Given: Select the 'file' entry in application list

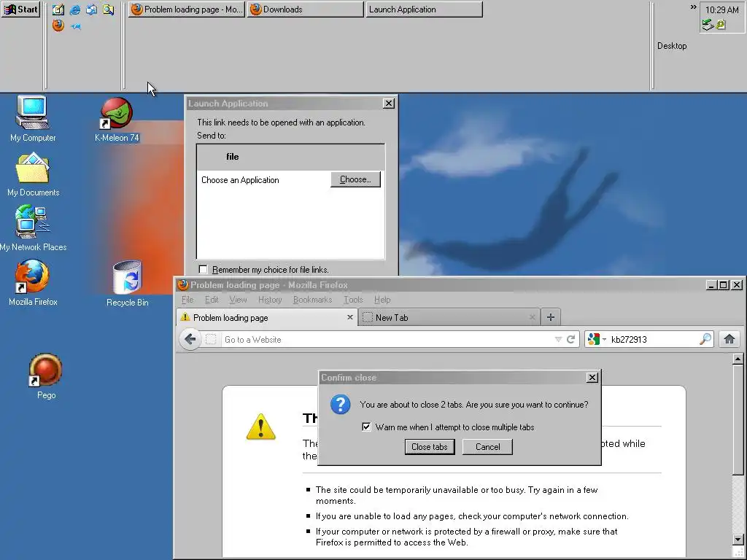Looking at the screenshot, I should pyautogui.click(x=290, y=157).
